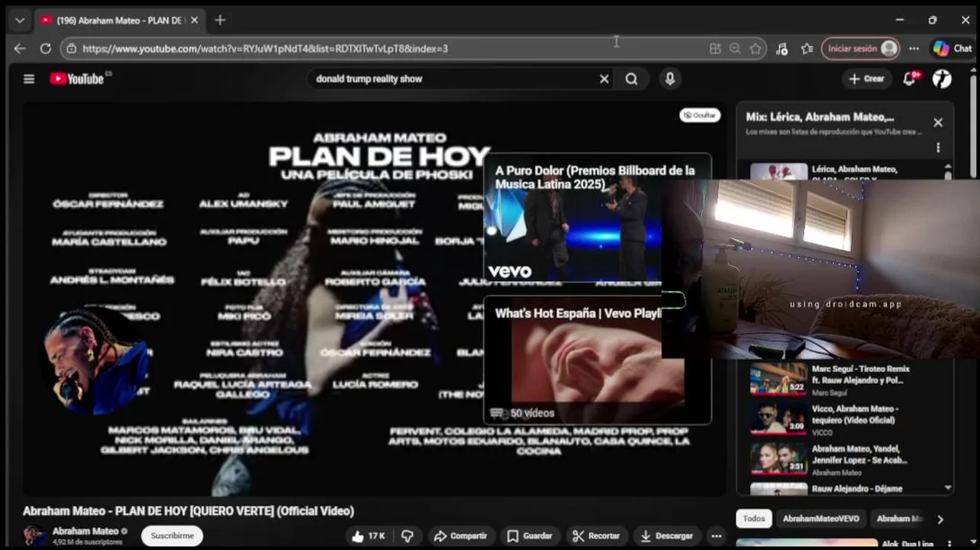The image size is (980, 550).
Task: Run search with magnifier icon
Action: [631, 79]
